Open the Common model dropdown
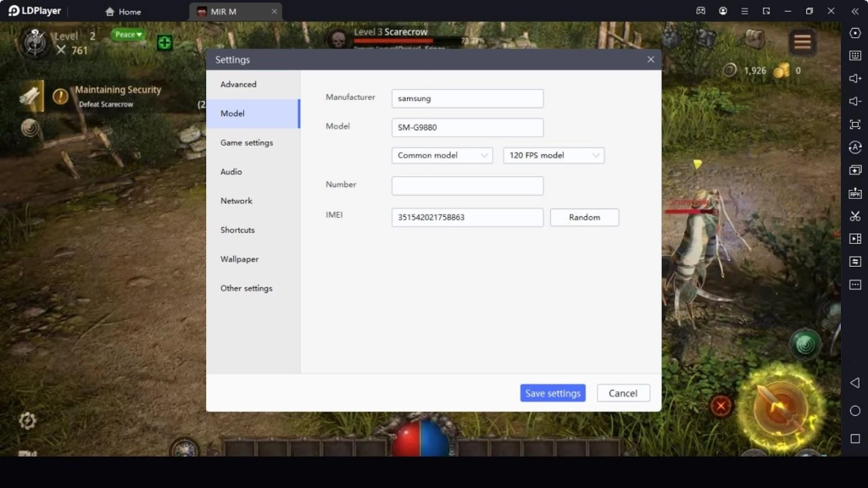Screen dimensions: 868x488 coord(442,155)
